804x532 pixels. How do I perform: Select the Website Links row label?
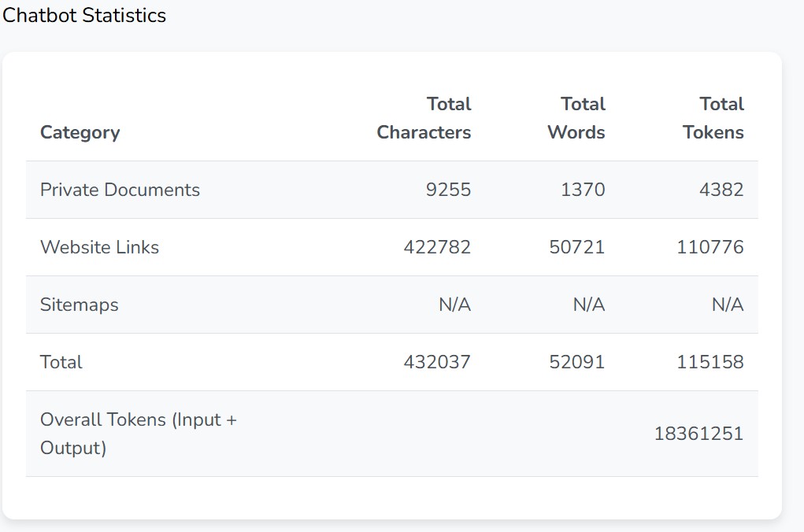(99, 247)
